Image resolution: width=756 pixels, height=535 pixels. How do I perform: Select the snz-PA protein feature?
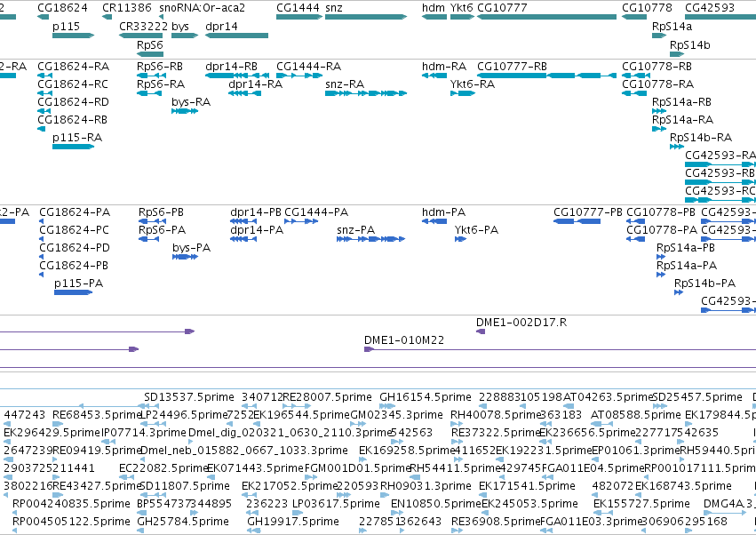(370, 239)
